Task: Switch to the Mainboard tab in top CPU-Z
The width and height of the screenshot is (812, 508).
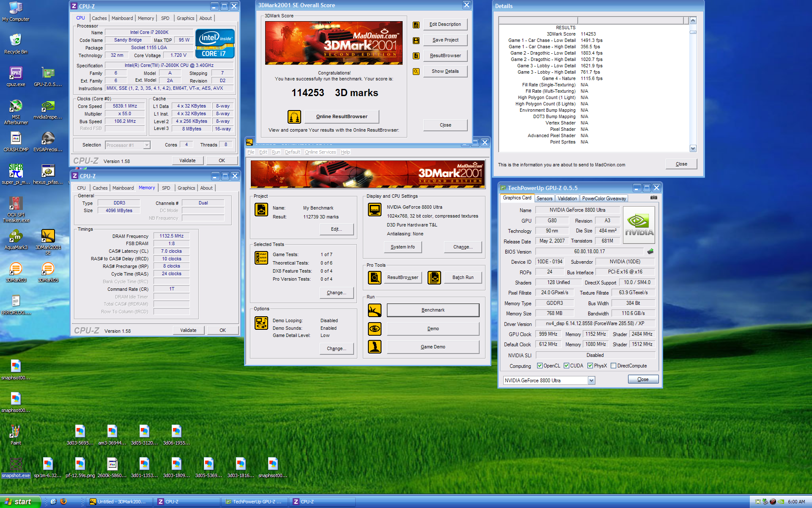Action: point(122,18)
